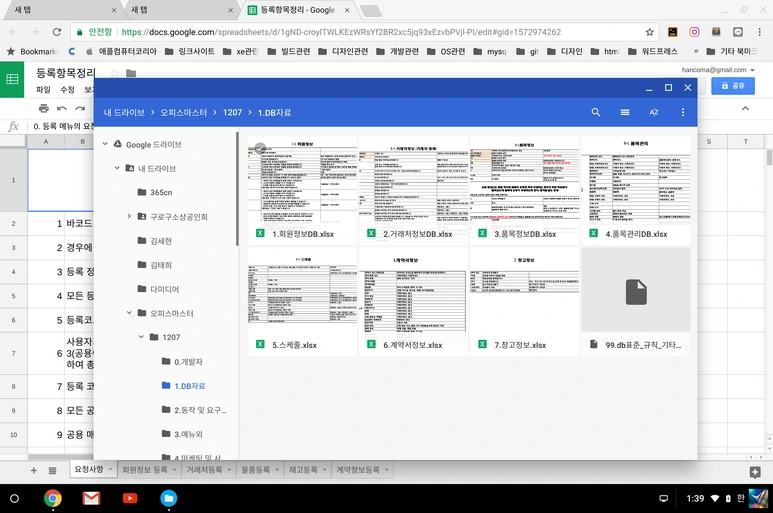Image resolution: width=773 pixels, height=513 pixels.
Task: Collapse the Google 드라이브 tree node
Action: (105, 144)
